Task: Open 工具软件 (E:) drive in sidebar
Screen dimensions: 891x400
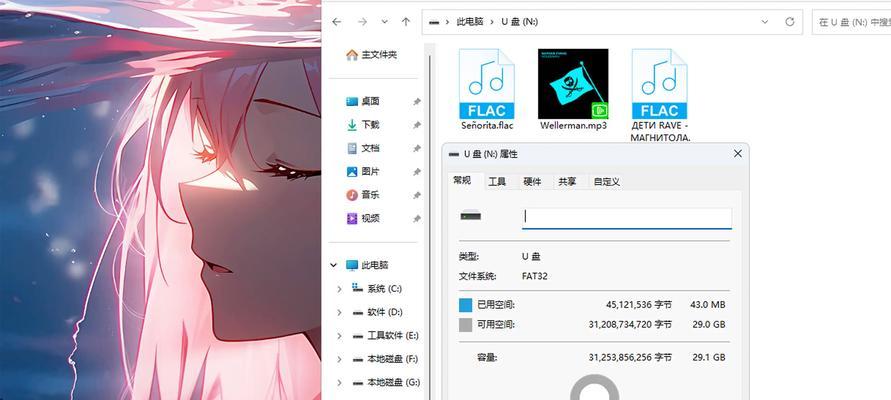Action: 385,336
